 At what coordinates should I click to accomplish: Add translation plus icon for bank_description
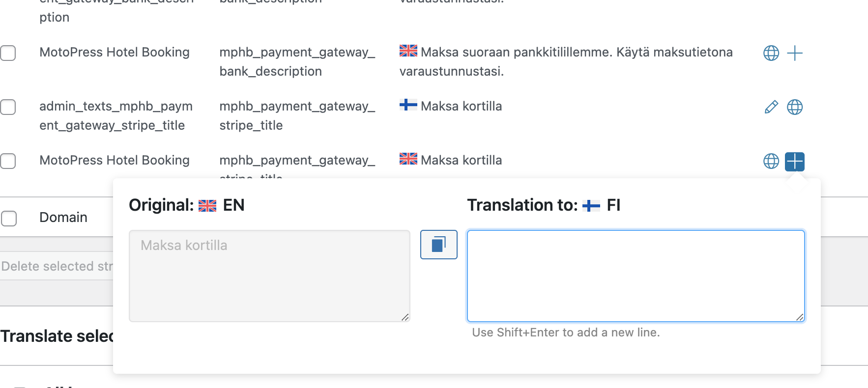(x=794, y=53)
